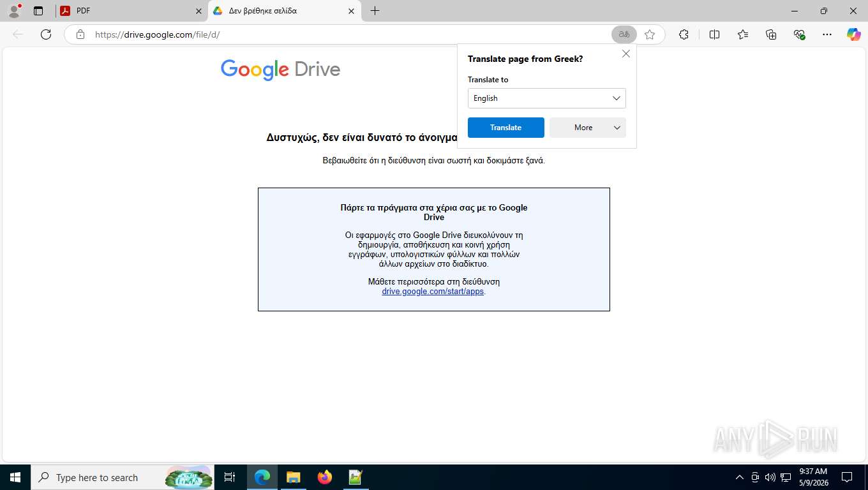This screenshot has height=490, width=868.
Task: Close the Google Drive tab
Action: pyautogui.click(x=352, y=11)
